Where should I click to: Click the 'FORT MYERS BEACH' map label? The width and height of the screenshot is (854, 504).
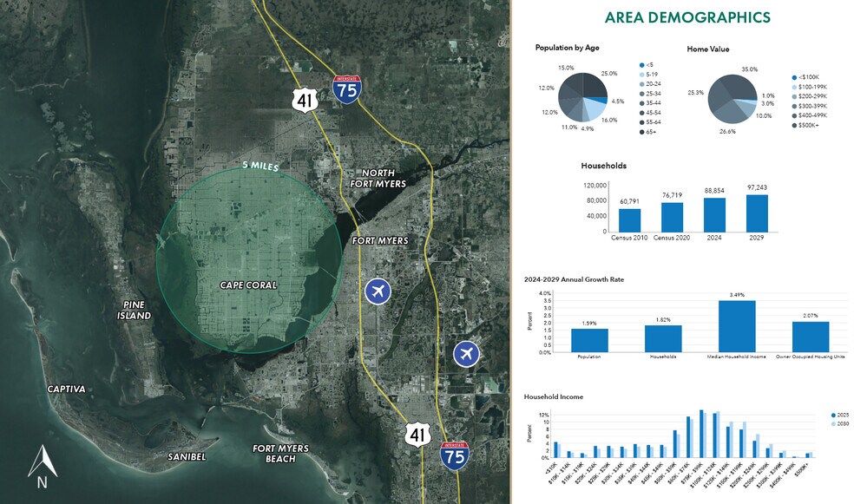click(280, 454)
